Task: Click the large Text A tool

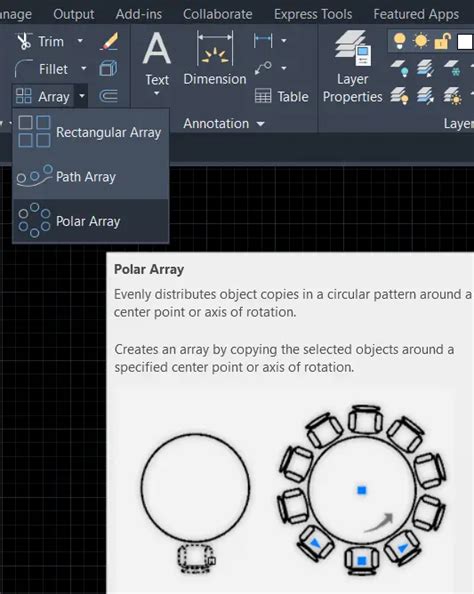Action: 157,48
